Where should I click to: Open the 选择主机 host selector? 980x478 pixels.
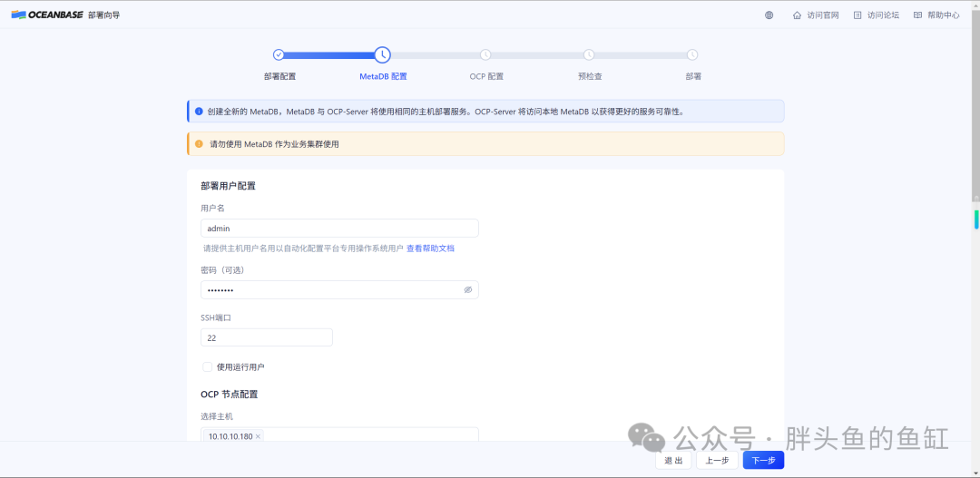point(339,435)
